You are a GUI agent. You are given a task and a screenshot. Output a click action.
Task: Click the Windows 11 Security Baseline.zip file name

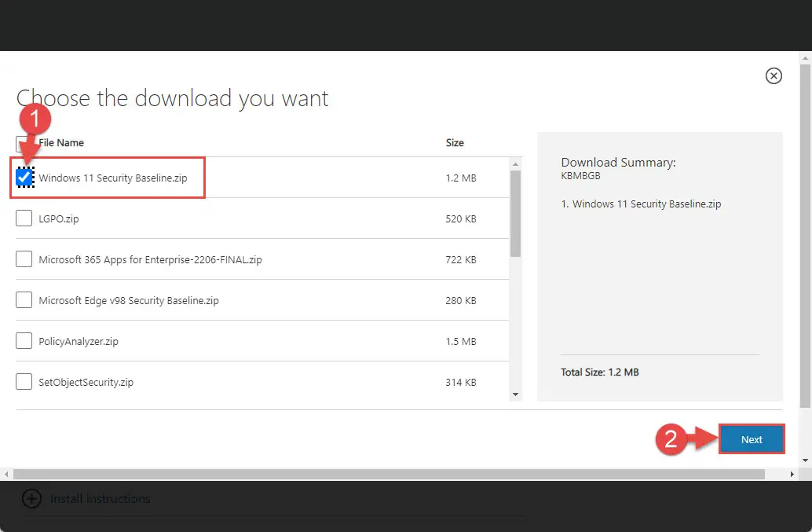pos(113,178)
